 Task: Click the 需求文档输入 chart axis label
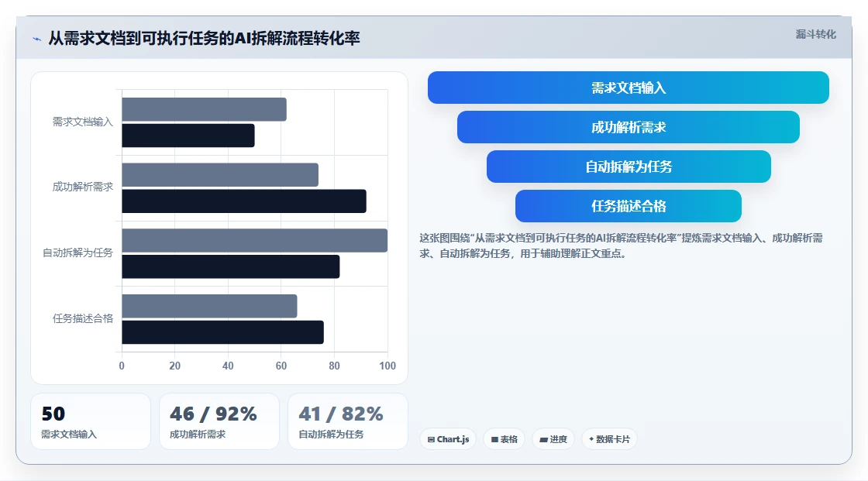(x=82, y=122)
